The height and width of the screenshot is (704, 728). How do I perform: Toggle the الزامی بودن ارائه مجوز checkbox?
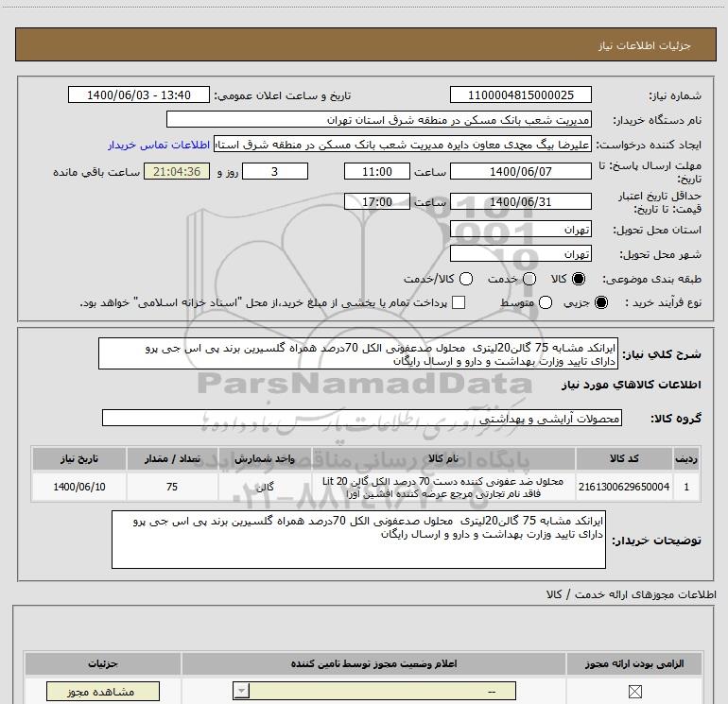[634, 692]
